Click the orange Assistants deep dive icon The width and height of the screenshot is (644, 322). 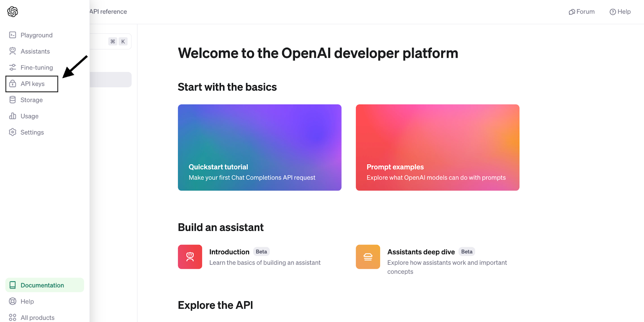(x=368, y=257)
